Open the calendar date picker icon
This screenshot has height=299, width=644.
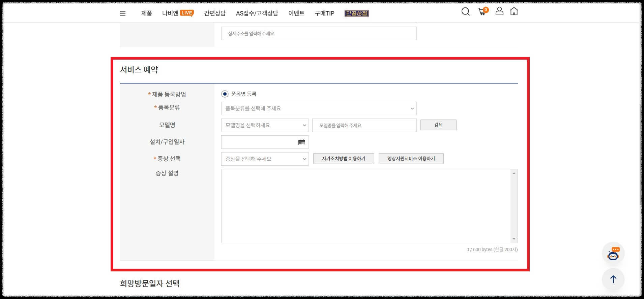(x=302, y=142)
